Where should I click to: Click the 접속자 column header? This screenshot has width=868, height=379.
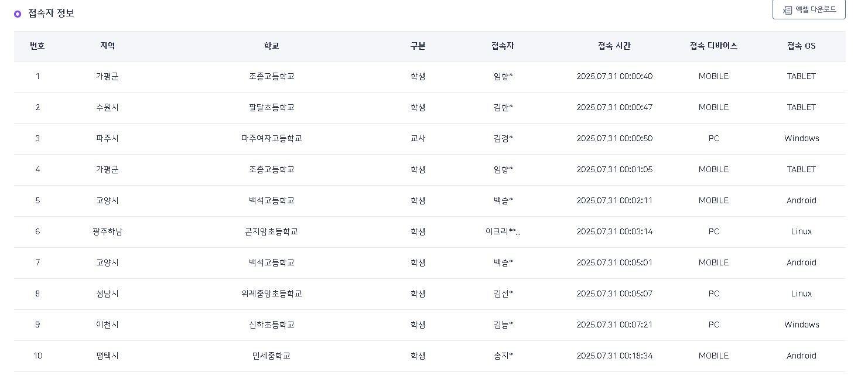pyautogui.click(x=503, y=46)
